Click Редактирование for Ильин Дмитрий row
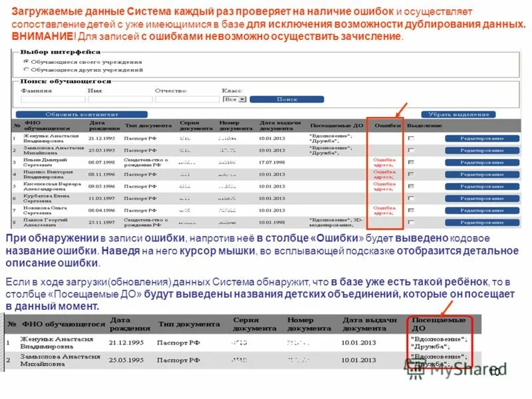 (x=482, y=162)
